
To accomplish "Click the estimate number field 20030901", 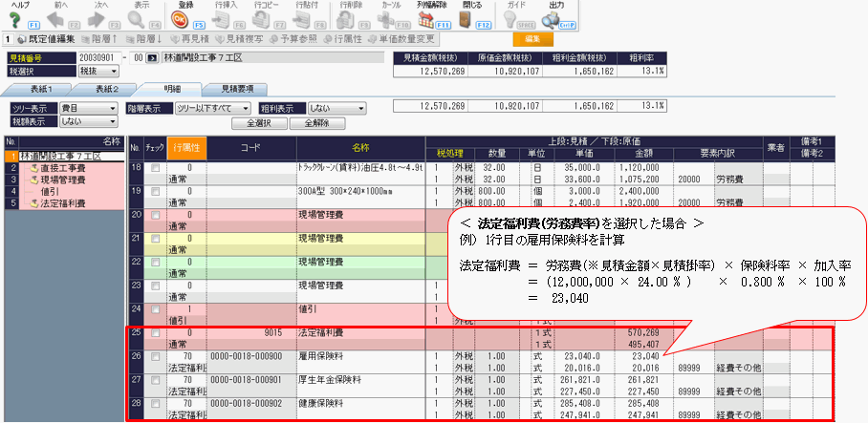I will point(98,57).
